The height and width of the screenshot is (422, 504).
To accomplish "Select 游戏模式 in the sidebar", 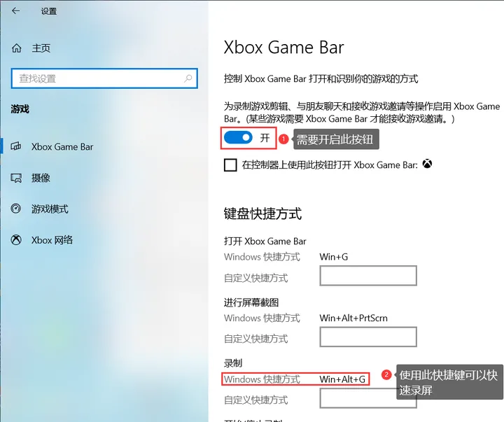I will pyautogui.click(x=50, y=209).
